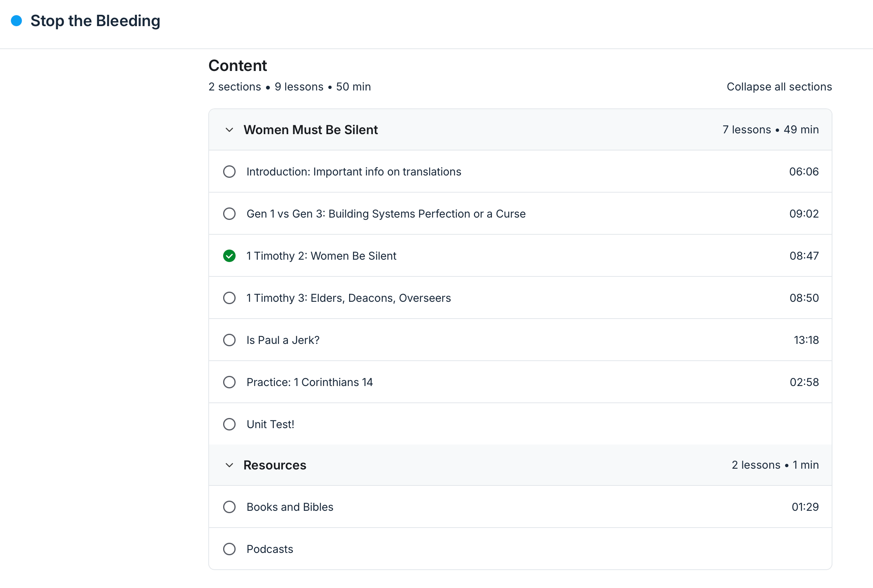
Task: Click the Women Must Be Silent section header
Action: coord(520,130)
